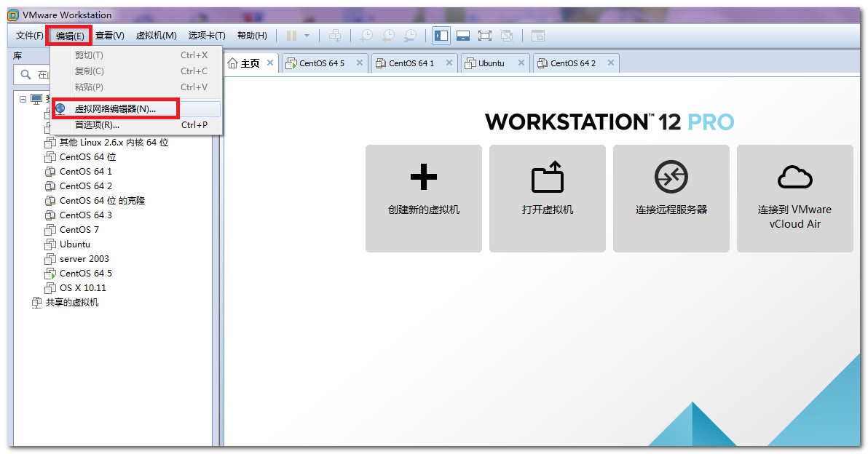
Task: Close the open 编辑(E) menu
Action: (70, 36)
